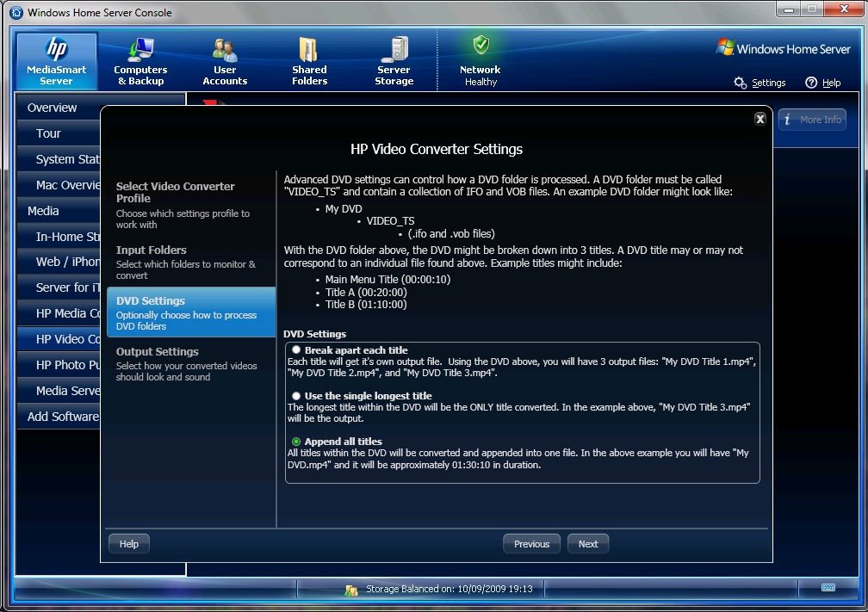Click the DVD Settings group label
The height and width of the screenshot is (612, 868).
pyautogui.click(x=314, y=334)
